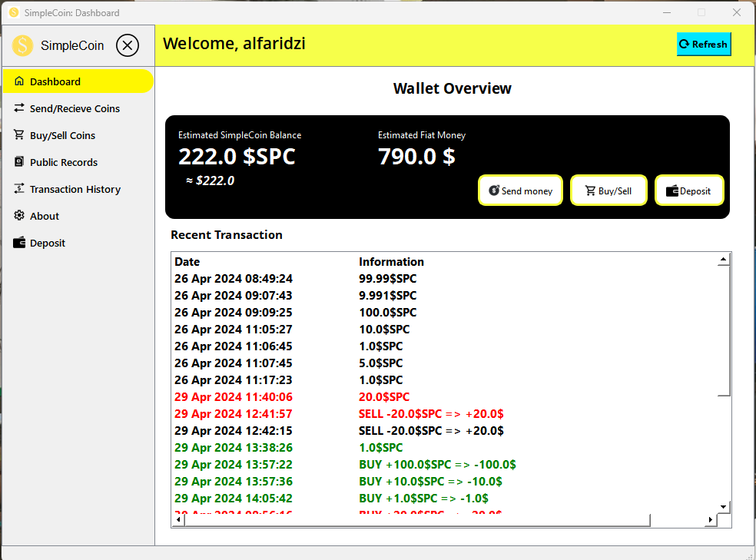The image size is (756, 560).
Task: Select the BUY +1.0$SPC transaction
Action: tap(423, 498)
